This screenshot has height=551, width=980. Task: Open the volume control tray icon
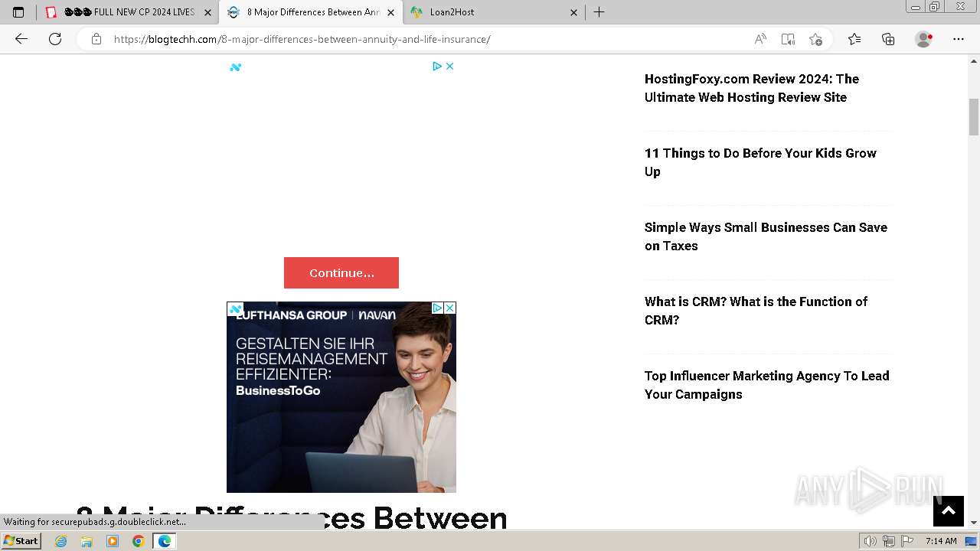pos(871,541)
